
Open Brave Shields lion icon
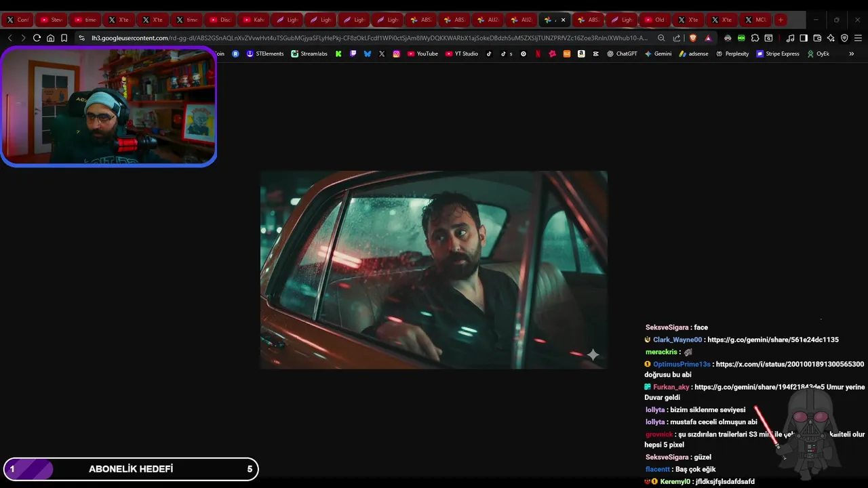click(693, 38)
